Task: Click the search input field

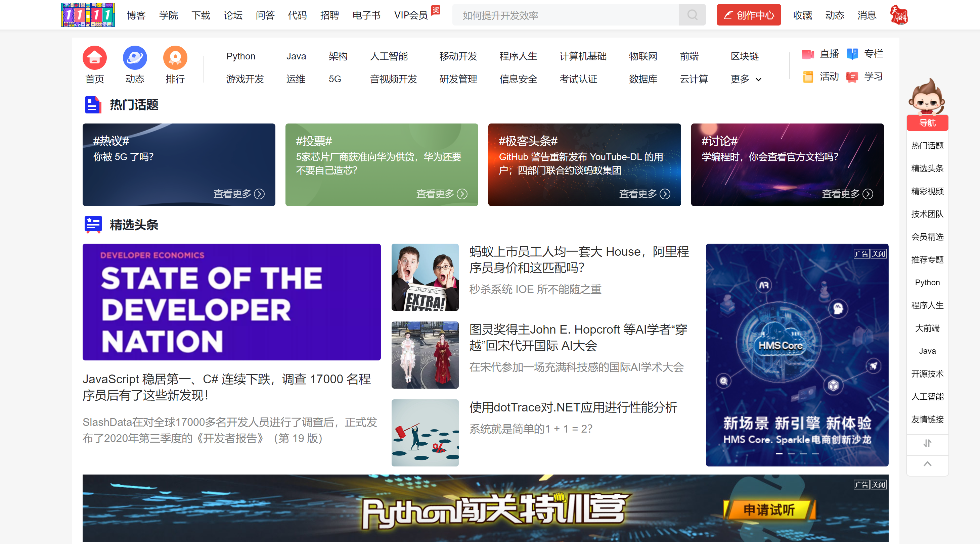Action: tap(565, 15)
